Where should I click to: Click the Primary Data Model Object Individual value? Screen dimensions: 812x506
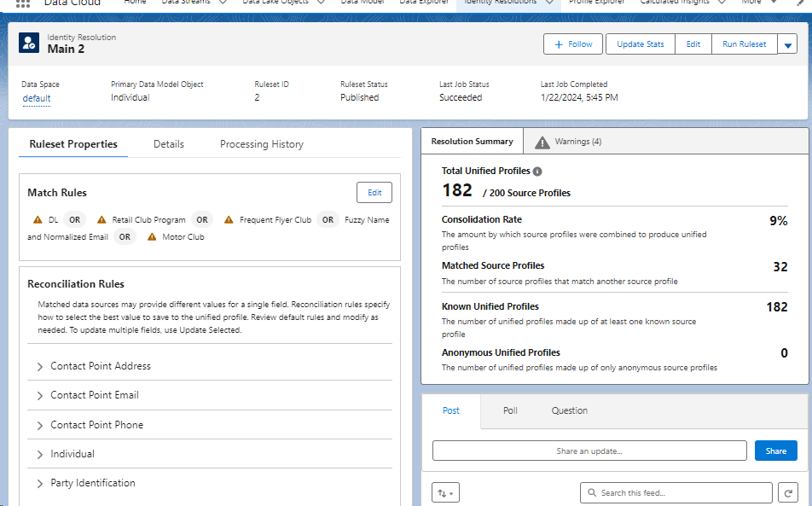coord(130,98)
